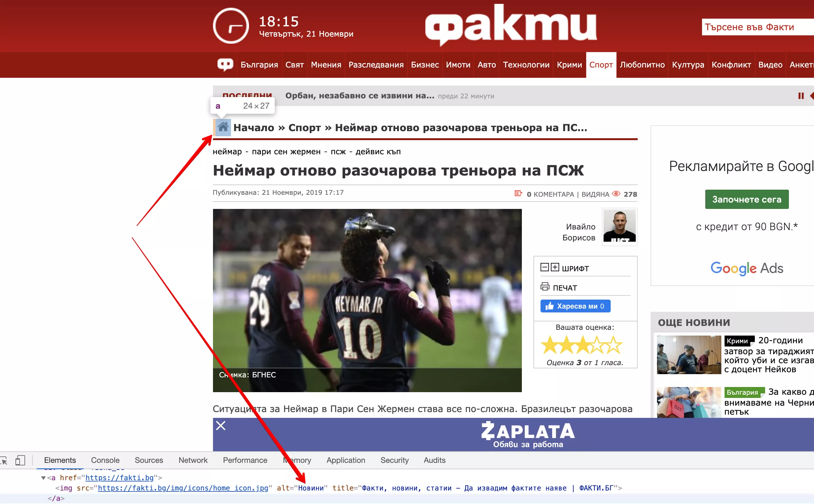The width and height of the screenshot is (814, 504).
Task: Click the house icon in the breadcrumb
Action: pyautogui.click(x=223, y=127)
